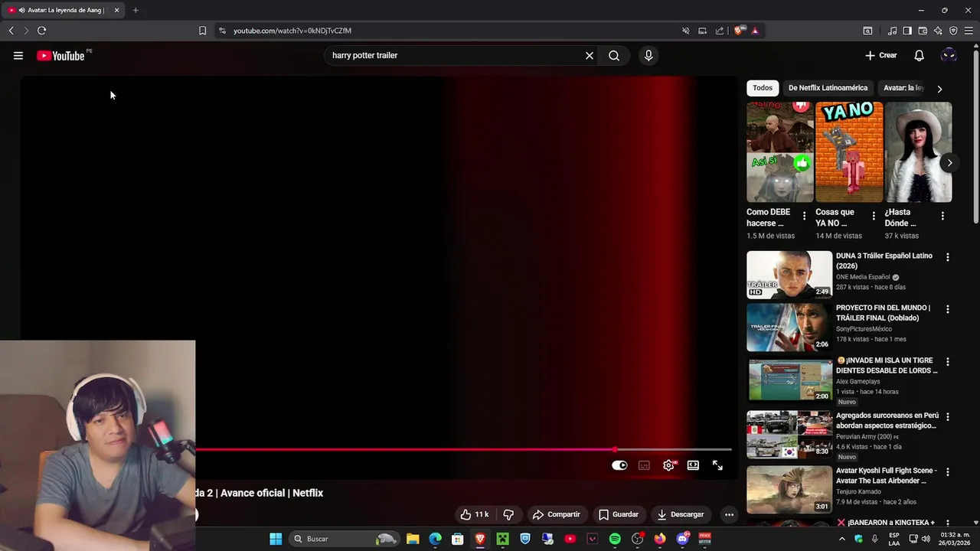Viewport: 980px width, 551px height.
Task: Select the Todos filter chip
Action: [x=763, y=88]
